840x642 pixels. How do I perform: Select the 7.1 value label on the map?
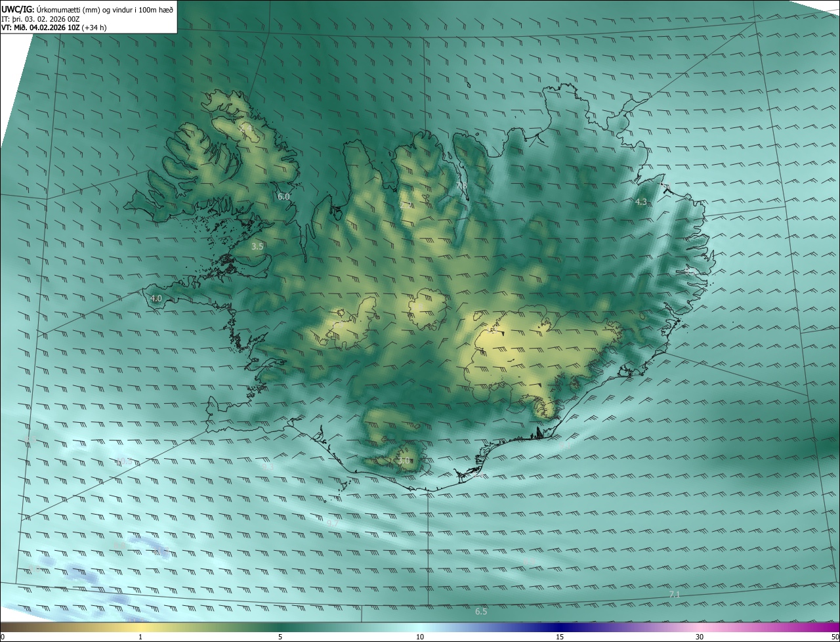pyautogui.click(x=675, y=594)
